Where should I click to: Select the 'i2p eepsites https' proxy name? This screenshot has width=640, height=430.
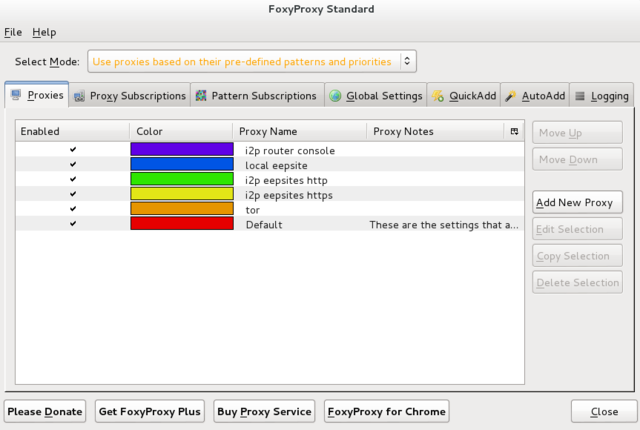289,195
